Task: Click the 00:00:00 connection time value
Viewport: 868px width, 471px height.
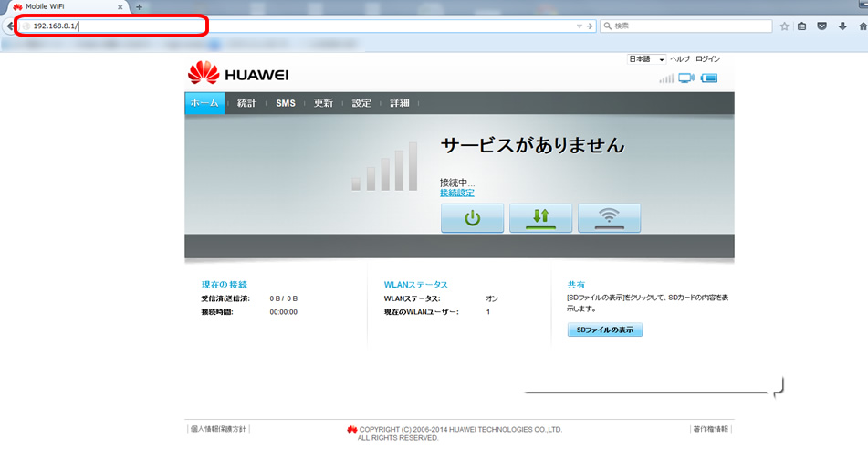Action: click(284, 312)
